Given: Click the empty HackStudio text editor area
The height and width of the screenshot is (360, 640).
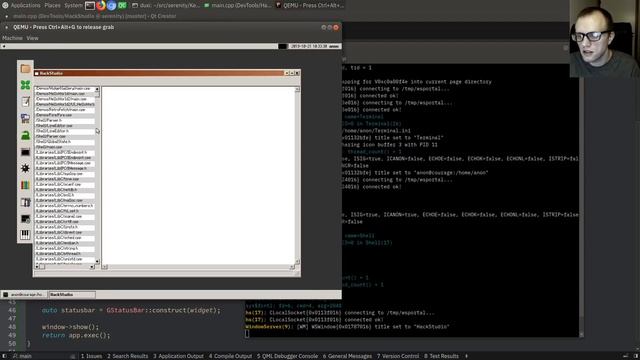Looking at the screenshot, I should point(198,176).
